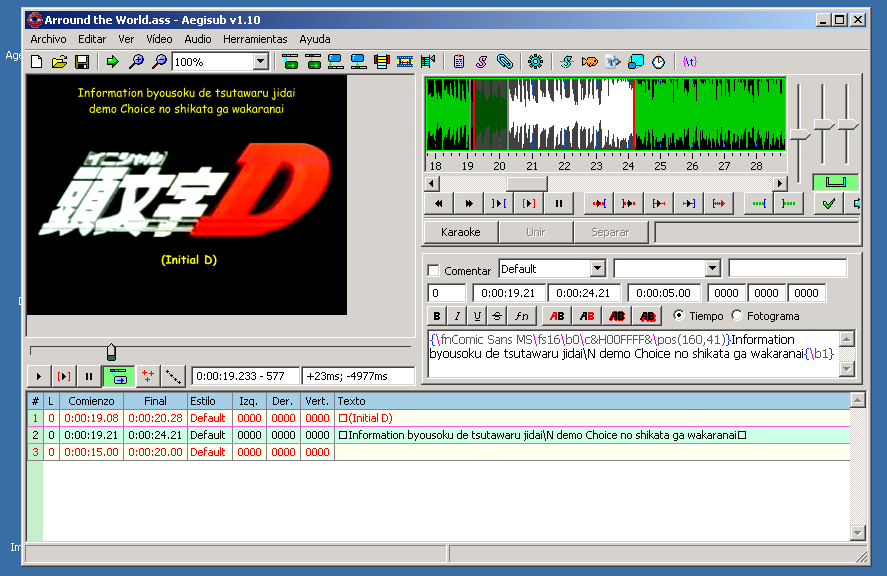Toggle Bold formatting button
The image size is (887, 576).
(x=436, y=316)
